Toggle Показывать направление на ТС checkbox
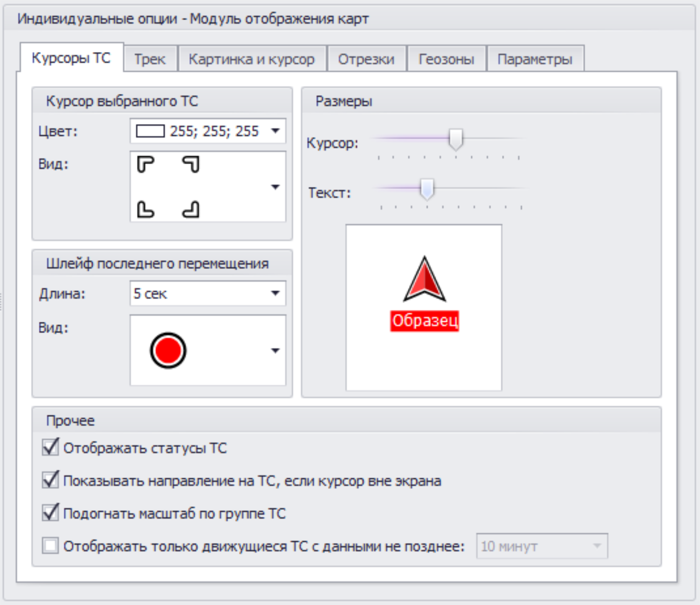This screenshot has height=605, width=700. pyautogui.click(x=51, y=480)
